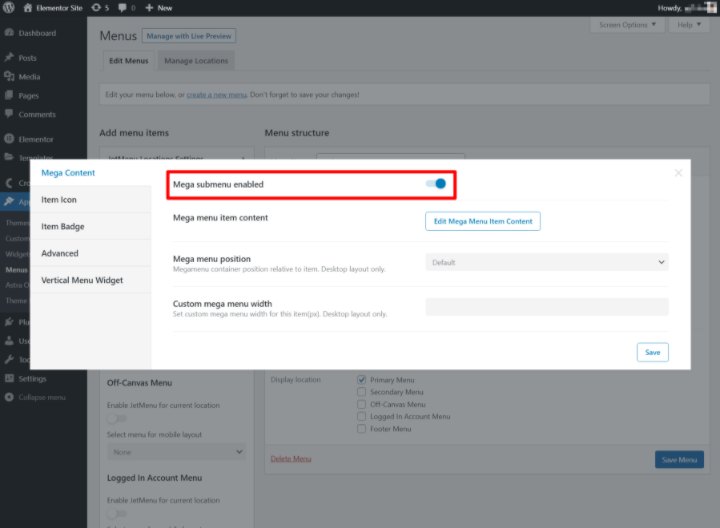720x528 pixels.
Task: Select the Item Icon tab
Action: (90, 199)
